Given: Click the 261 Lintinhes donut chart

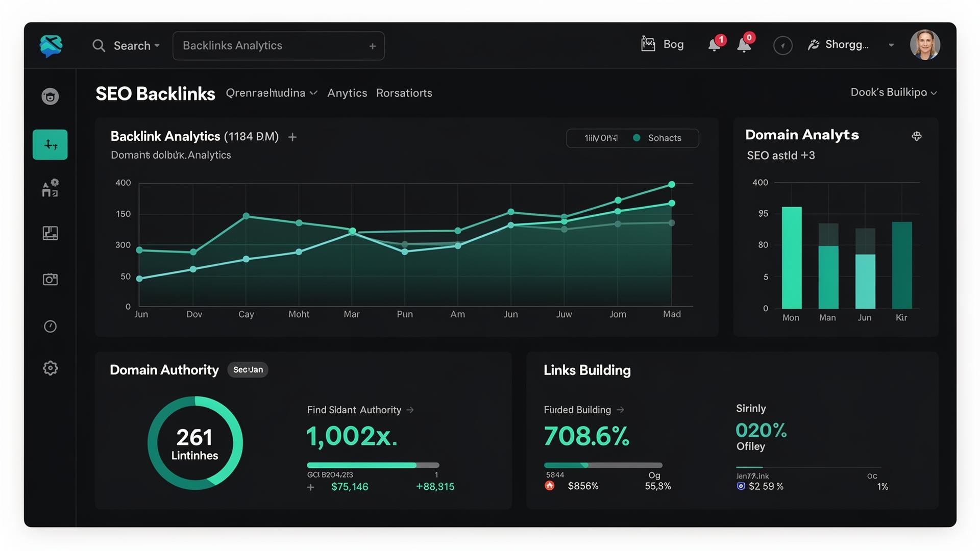Looking at the screenshot, I should [x=195, y=443].
